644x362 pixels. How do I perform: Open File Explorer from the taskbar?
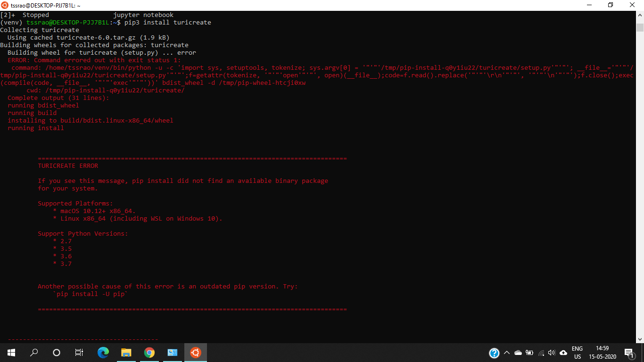(x=126, y=352)
